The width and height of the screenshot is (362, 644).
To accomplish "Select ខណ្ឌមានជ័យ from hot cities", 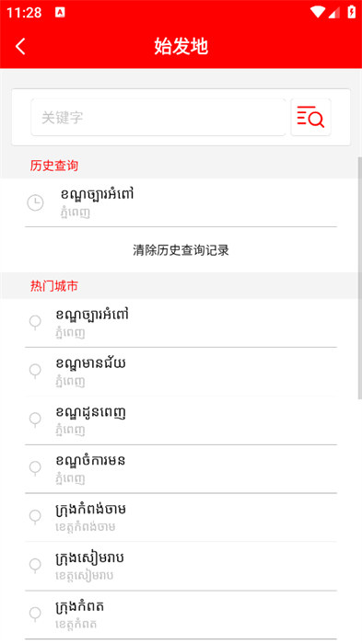I will point(181,372).
